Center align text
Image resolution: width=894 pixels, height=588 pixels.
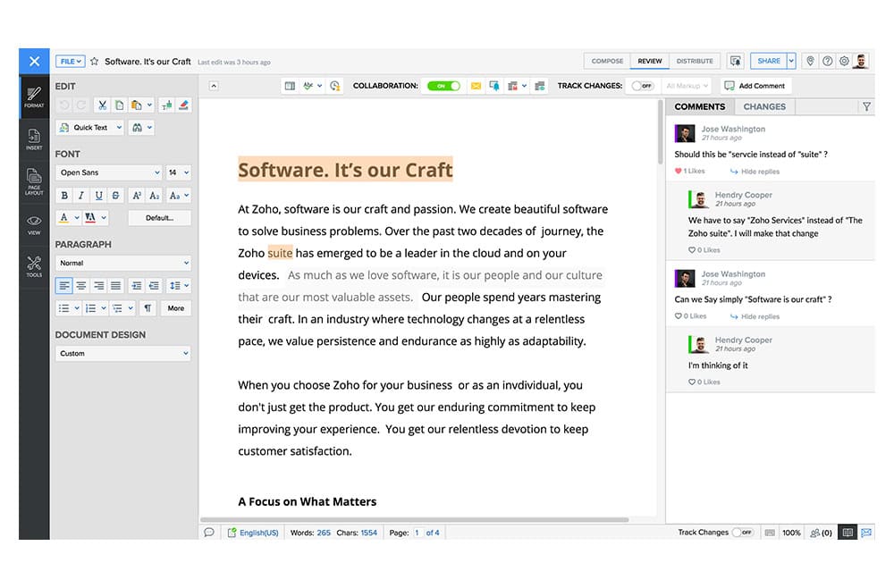pyautogui.click(x=81, y=285)
